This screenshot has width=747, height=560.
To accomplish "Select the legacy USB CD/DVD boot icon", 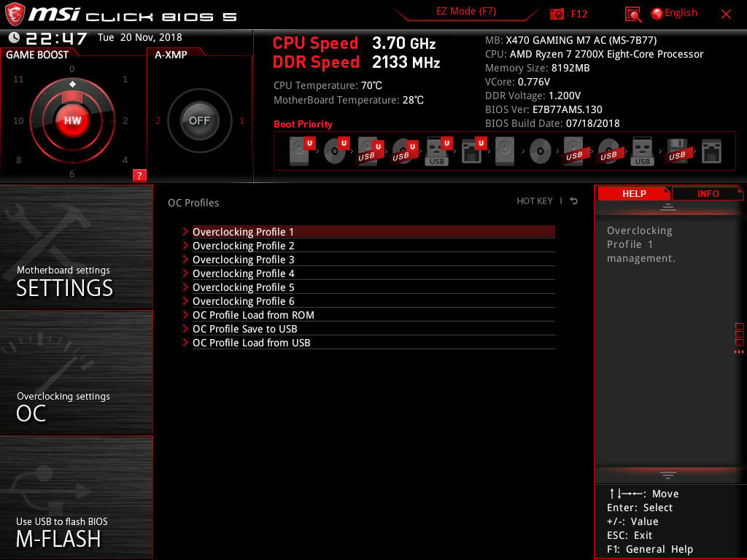I will (x=608, y=151).
